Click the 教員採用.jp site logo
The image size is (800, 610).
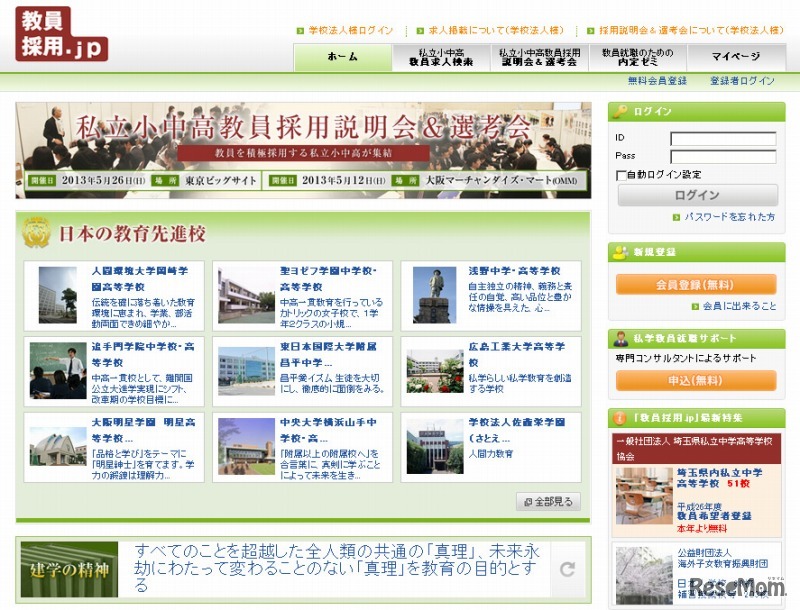tap(62, 34)
